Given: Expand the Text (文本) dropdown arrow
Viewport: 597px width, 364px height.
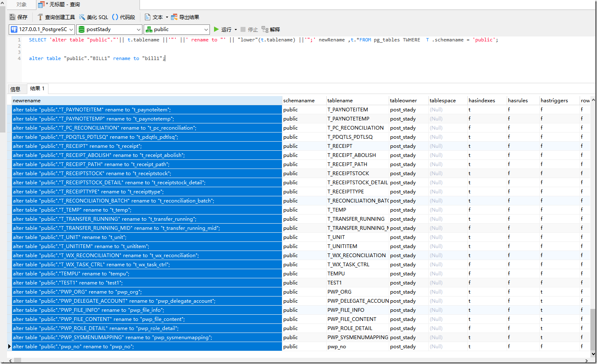Looking at the screenshot, I should tap(167, 17).
